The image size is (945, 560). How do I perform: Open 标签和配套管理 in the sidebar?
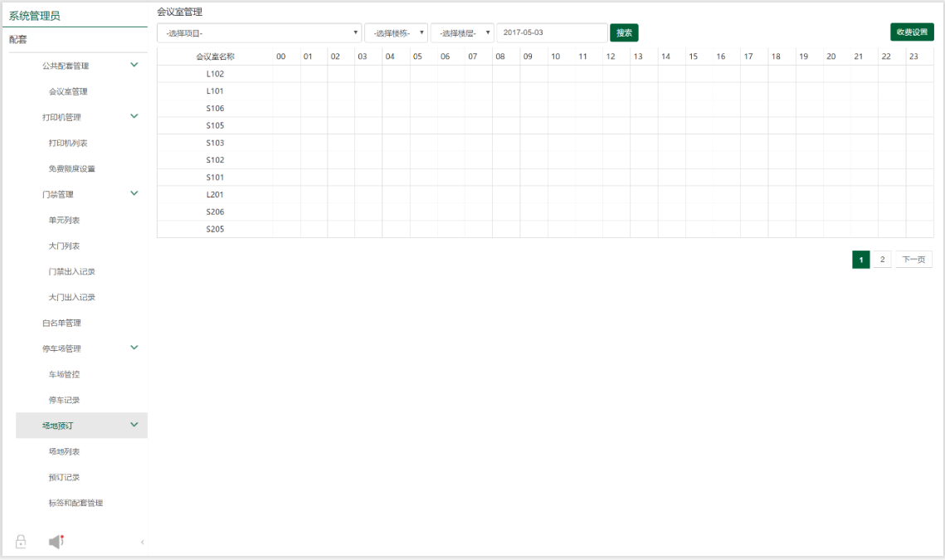76,503
